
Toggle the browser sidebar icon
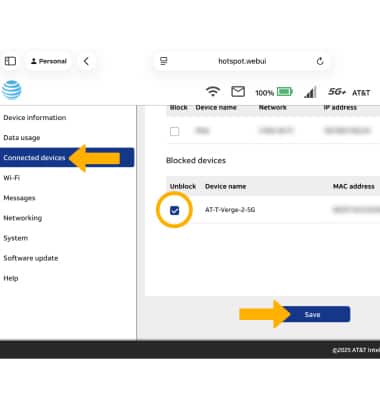10,61
